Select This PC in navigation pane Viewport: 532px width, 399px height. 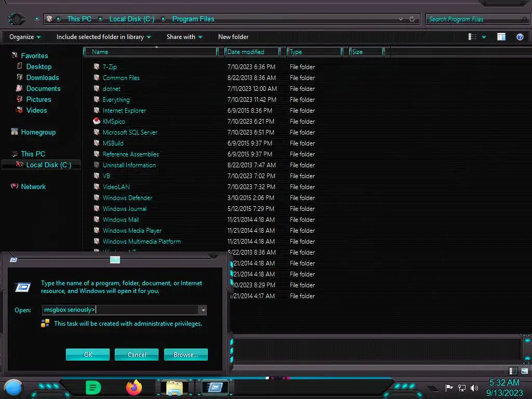coord(33,154)
